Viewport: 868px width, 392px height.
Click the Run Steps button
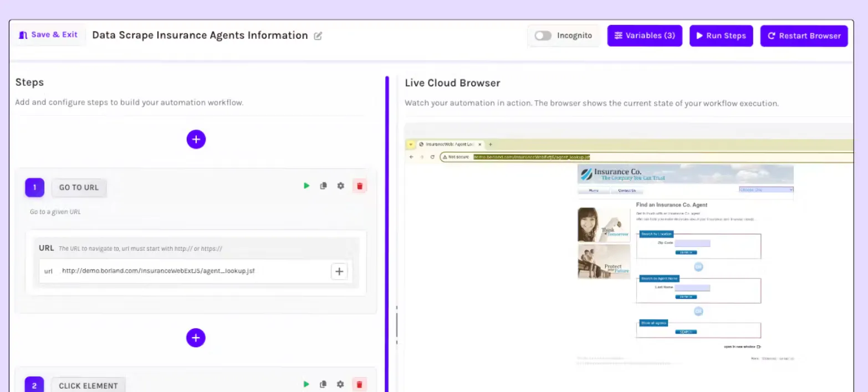721,35
